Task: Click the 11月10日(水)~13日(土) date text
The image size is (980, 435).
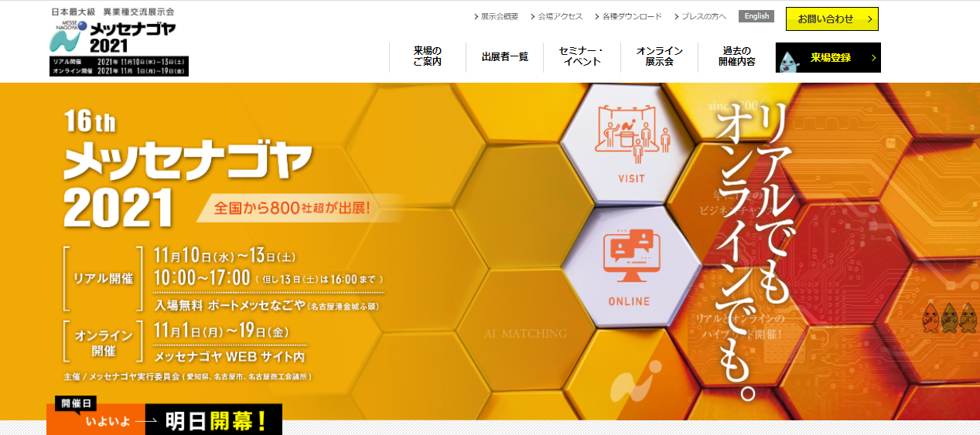Action: [226, 255]
